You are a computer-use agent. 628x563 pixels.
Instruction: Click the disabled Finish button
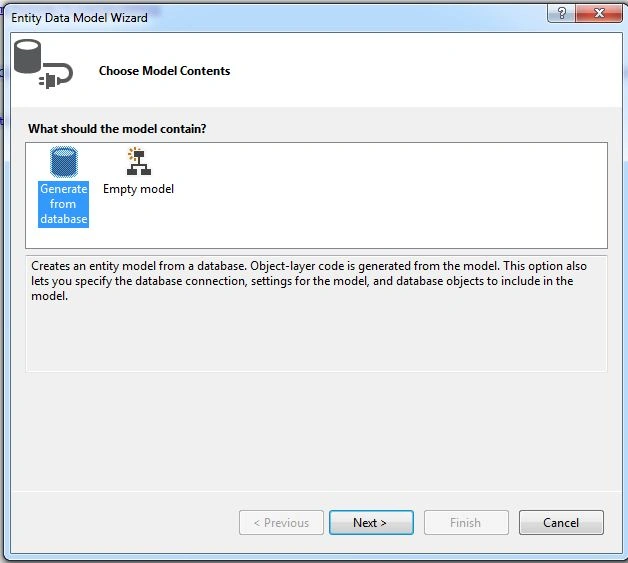pyautogui.click(x=466, y=523)
